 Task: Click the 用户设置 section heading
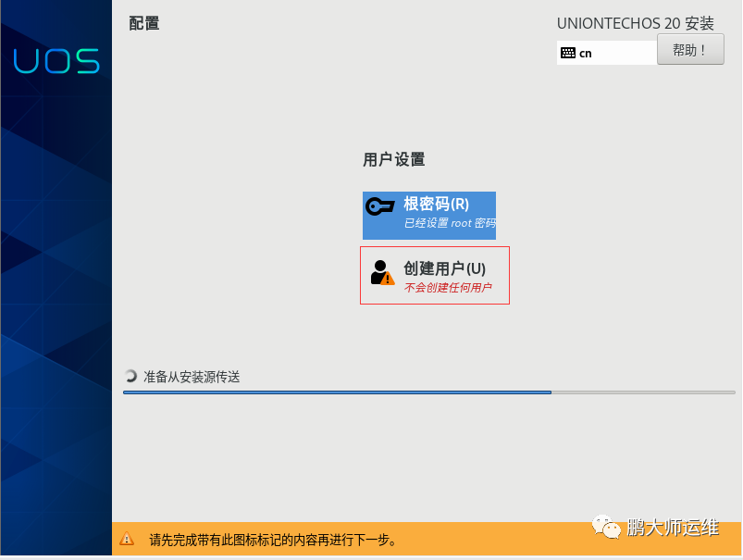coord(394,159)
